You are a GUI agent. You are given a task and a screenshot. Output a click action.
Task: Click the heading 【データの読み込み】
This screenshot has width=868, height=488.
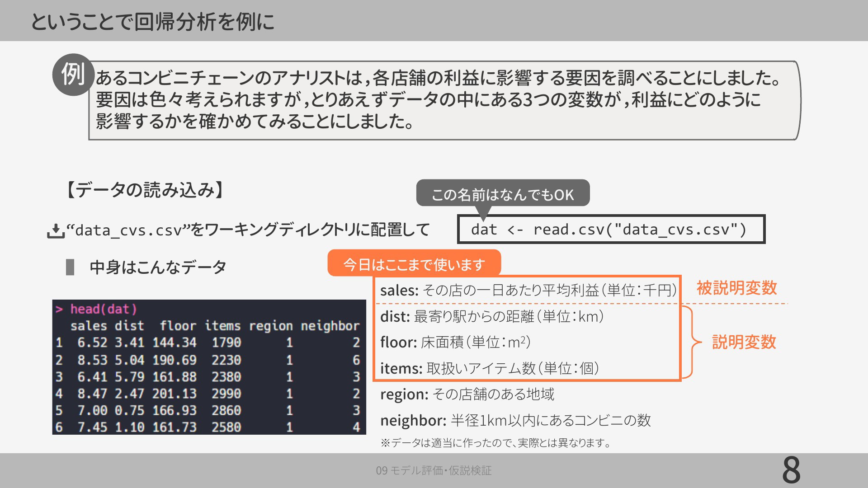145,190
